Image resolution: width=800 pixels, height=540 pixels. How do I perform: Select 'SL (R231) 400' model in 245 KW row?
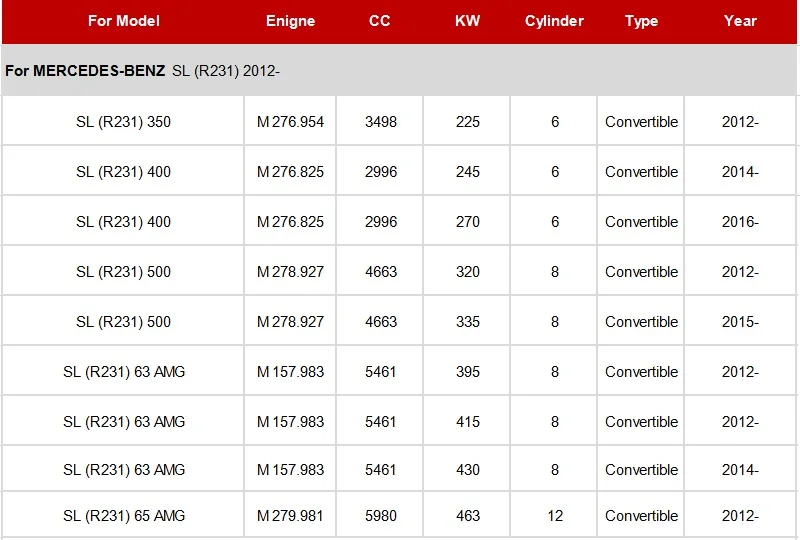123,172
